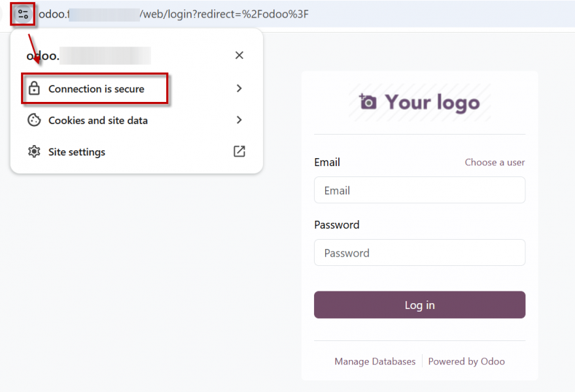Expand the Cookies and site data chevron
This screenshot has height=392, width=575.
pyautogui.click(x=239, y=120)
